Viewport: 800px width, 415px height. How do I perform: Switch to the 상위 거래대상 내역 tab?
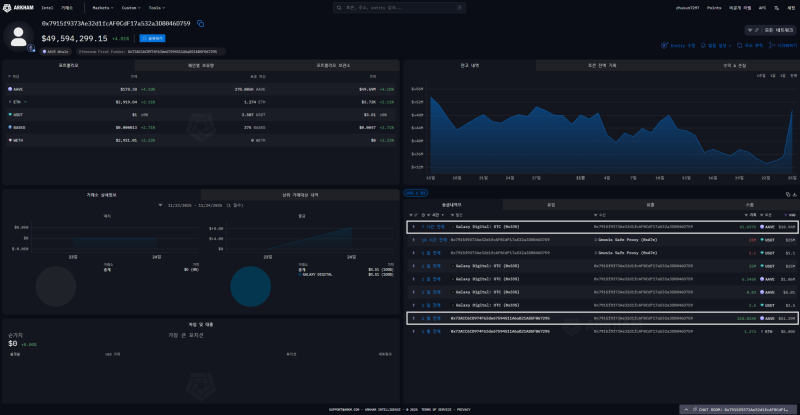point(300,194)
